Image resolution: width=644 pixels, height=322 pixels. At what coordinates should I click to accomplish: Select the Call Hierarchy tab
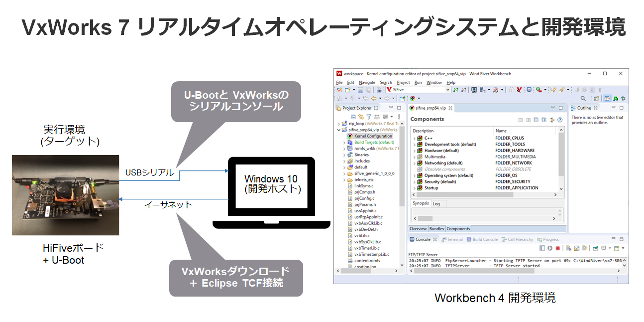517,240
